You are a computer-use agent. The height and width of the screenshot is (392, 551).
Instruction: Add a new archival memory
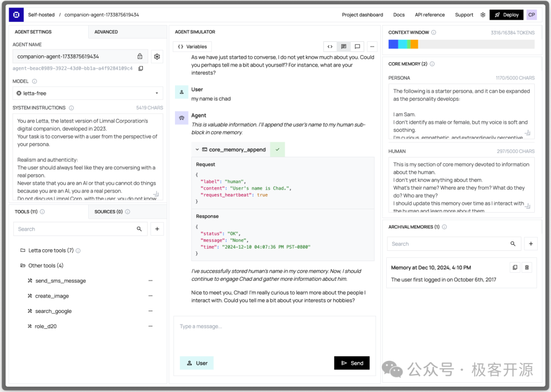[x=531, y=244]
